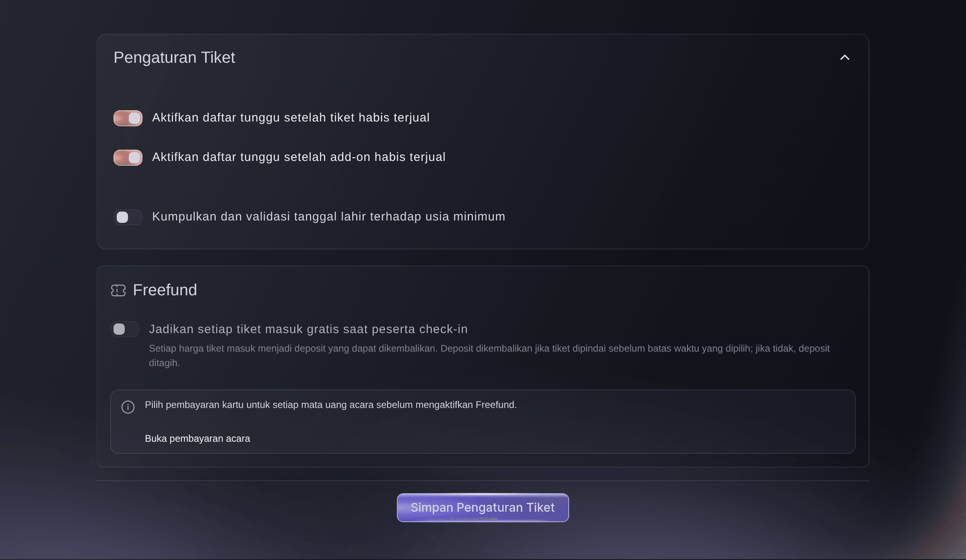Click the knob of the birth date toggle
966x560 pixels.
tap(122, 217)
